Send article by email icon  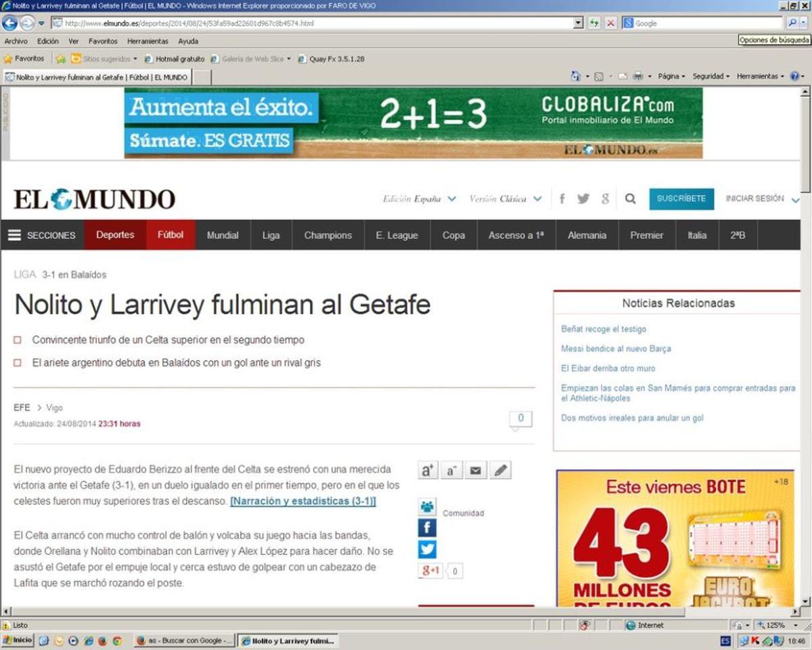pyautogui.click(x=476, y=471)
